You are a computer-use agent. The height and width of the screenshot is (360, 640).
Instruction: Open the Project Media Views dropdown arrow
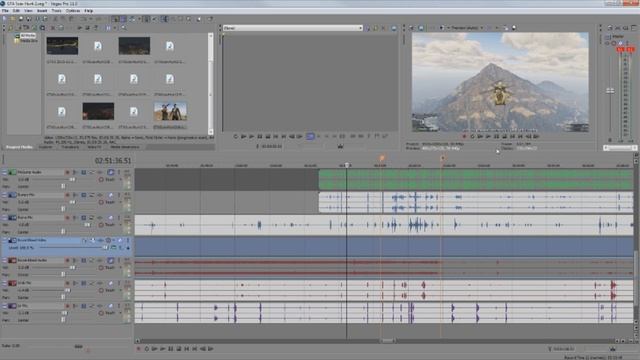(115, 28)
